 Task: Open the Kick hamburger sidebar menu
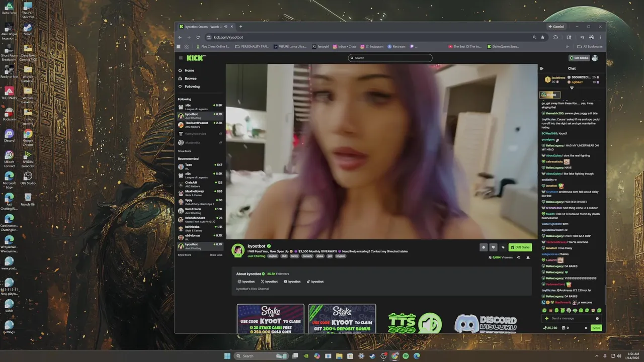pos(181,58)
